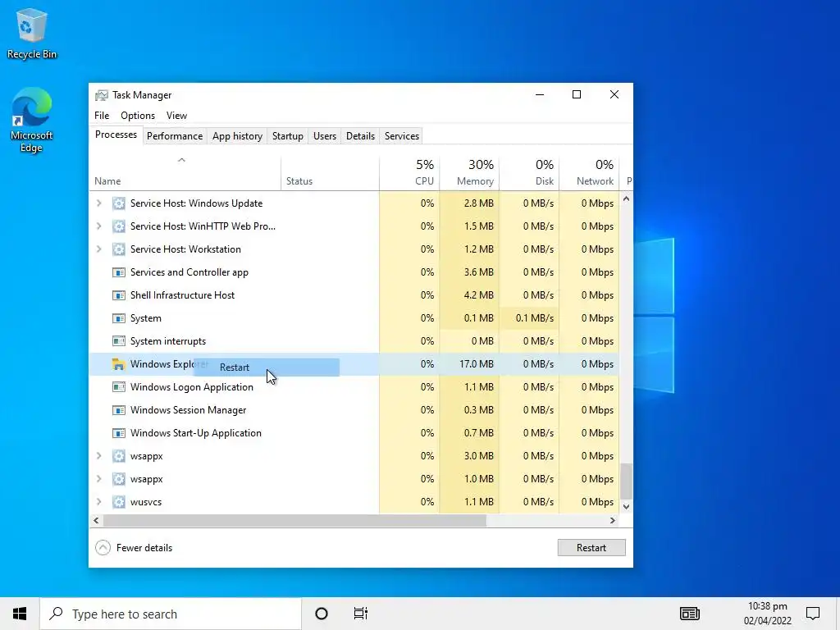Image resolution: width=840 pixels, height=630 pixels.
Task: Select the Shell Infrastructure Host row name
Action: (182, 295)
